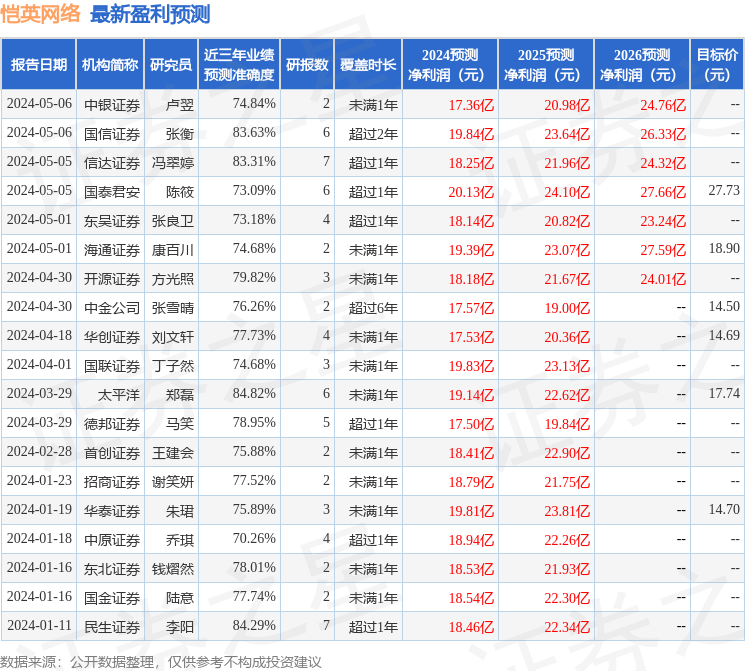Click the target price 17.74
This screenshot has width=745, height=671.
click(x=724, y=393)
